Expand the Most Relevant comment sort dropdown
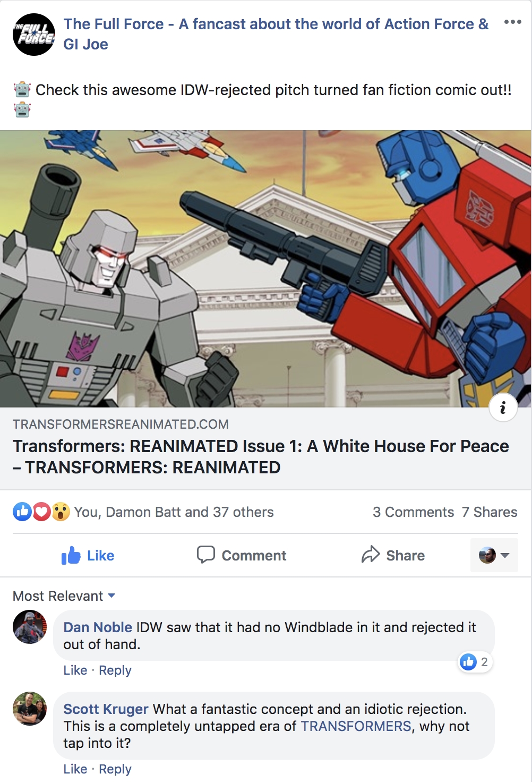This screenshot has width=532, height=782. tap(64, 596)
